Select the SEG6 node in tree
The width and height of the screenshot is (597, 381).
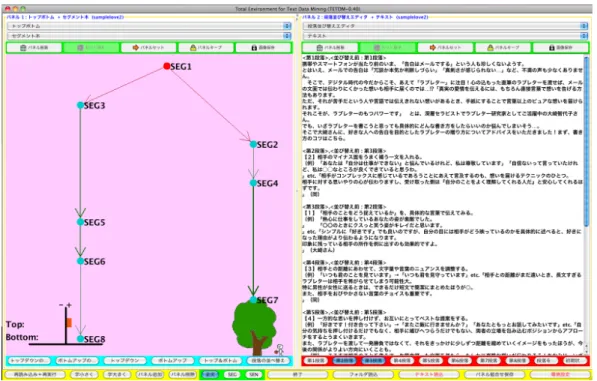click(x=80, y=261)
